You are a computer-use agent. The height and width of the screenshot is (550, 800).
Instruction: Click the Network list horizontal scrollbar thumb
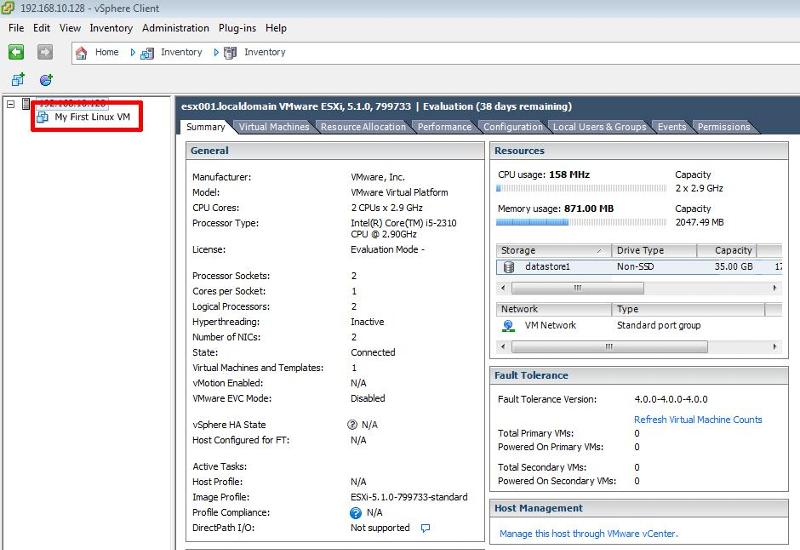tap(609, 347)
